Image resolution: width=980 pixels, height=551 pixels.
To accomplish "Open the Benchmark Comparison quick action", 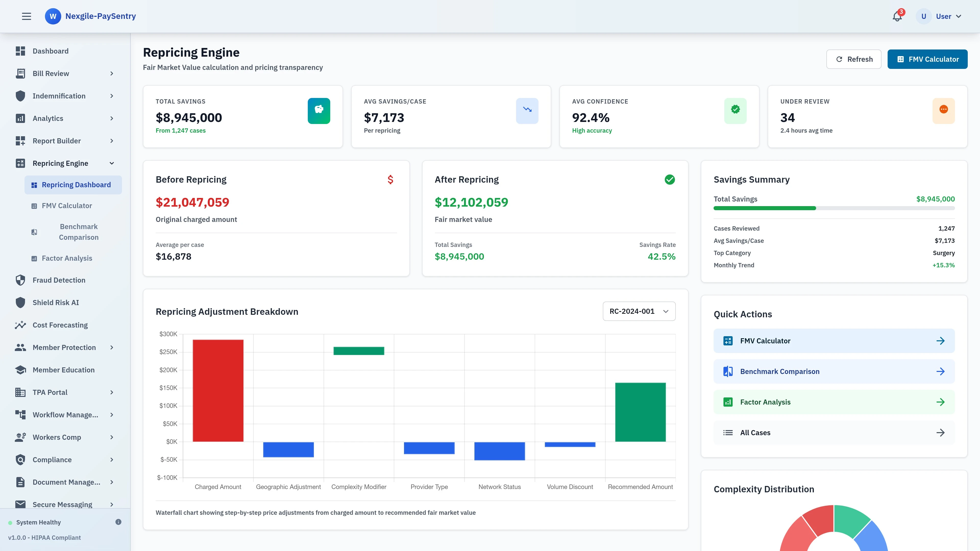I will pos(779,371).
